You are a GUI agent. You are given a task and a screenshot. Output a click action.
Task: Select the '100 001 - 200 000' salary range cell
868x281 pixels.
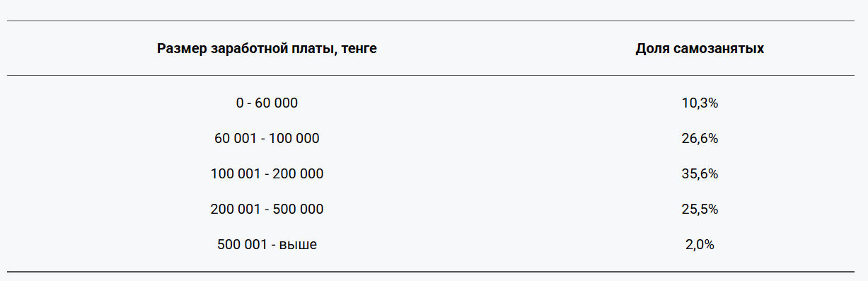point(267,173)
